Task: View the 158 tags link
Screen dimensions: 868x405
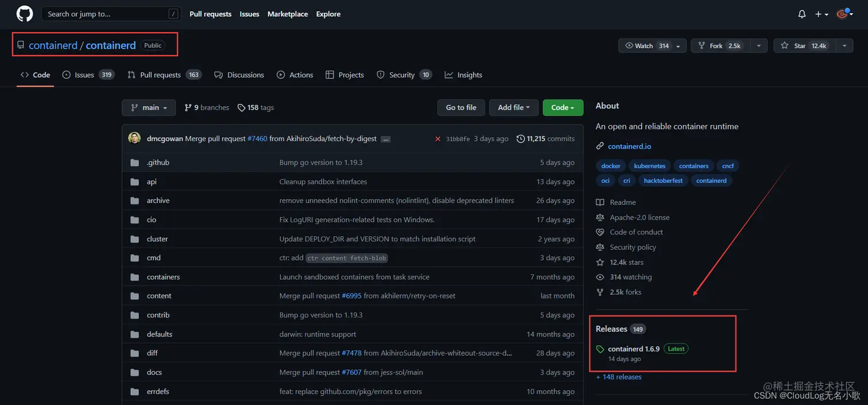Action: 256,107
